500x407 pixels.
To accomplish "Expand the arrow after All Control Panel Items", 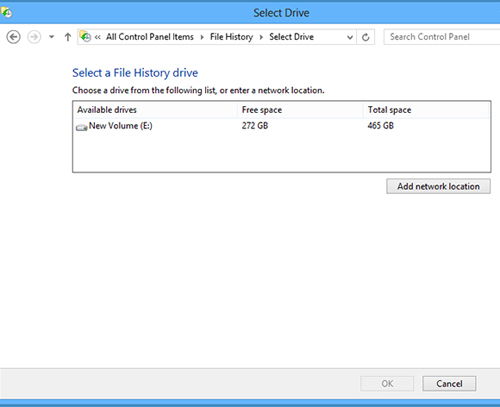I will (202, 37).
